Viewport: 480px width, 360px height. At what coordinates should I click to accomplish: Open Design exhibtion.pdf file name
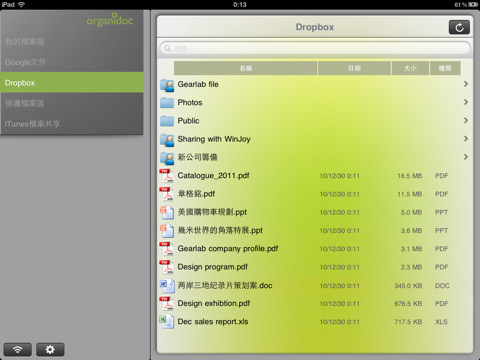tap(214, 303)
